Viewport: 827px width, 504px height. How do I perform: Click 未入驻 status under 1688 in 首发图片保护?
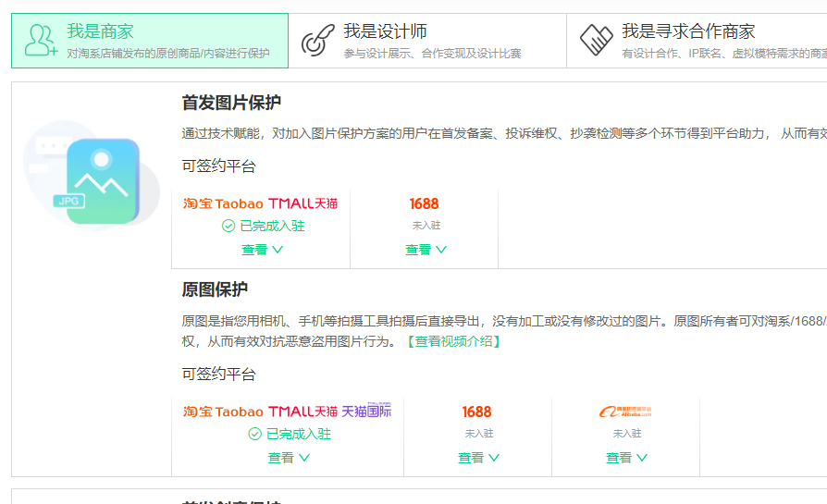coord(426,226)
